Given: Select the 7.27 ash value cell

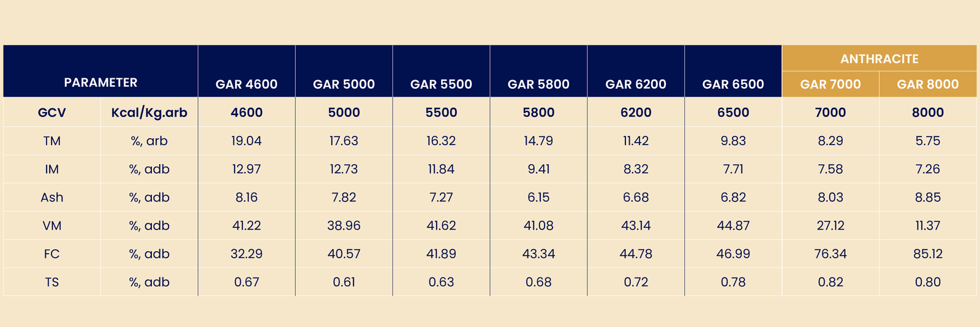Looking at the screenshot, I should (x=441, y=197).
